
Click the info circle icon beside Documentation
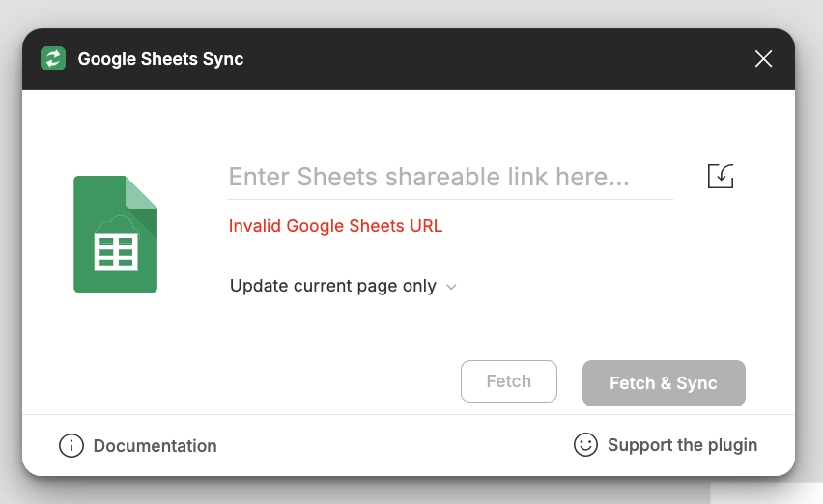71,445
